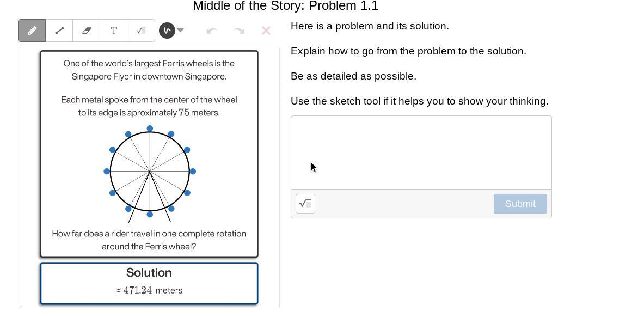Image resolution: width=644 pixels, height=317 pixels.
Task: Click the 471.24 meters answer text
Action: pos(149,290)
